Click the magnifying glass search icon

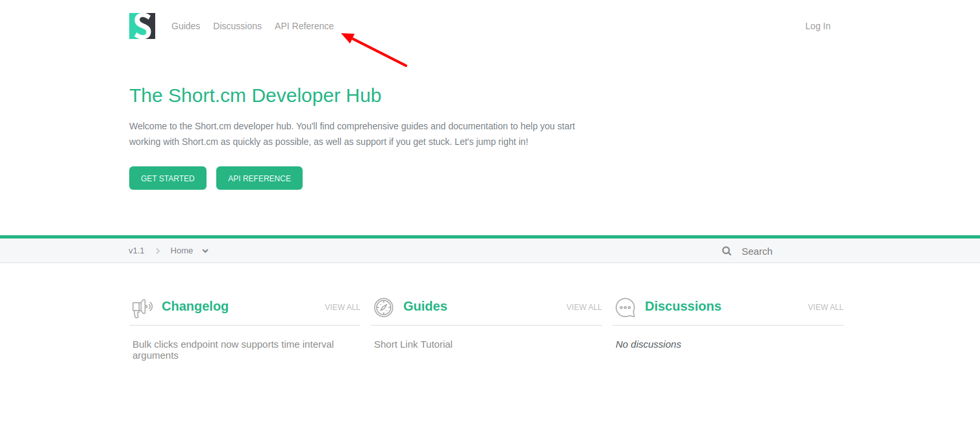click(x=726, y=251)
